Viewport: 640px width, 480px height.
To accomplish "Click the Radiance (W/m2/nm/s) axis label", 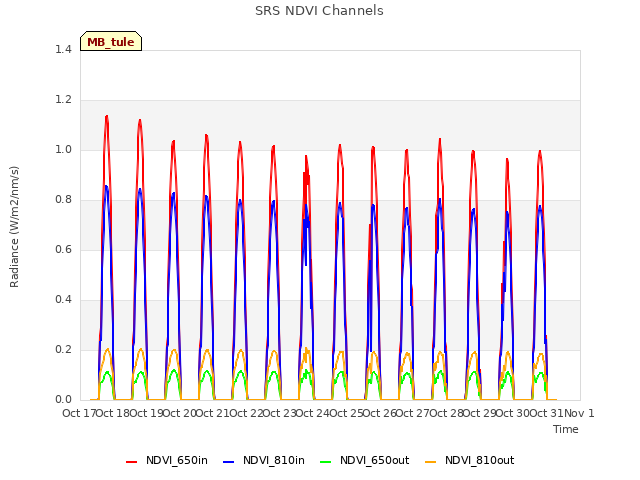I will (14, 227).
